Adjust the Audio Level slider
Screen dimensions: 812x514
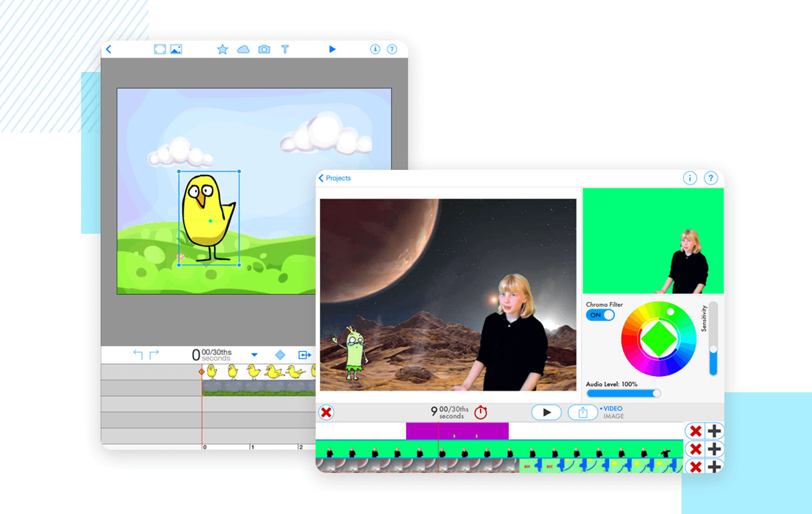pyautogui.click(x=624, y=393)
